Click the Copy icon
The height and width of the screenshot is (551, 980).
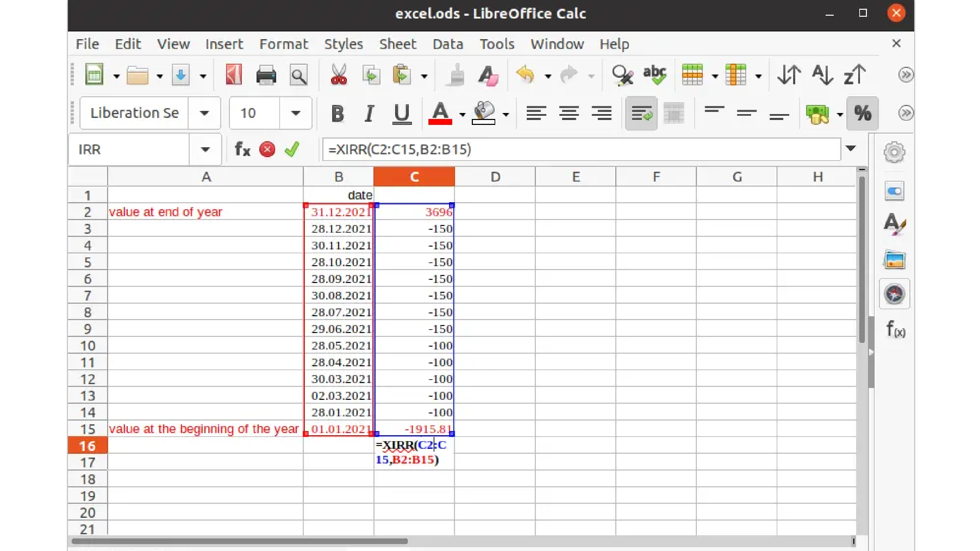pyautogui.click(x=371, y=75)
